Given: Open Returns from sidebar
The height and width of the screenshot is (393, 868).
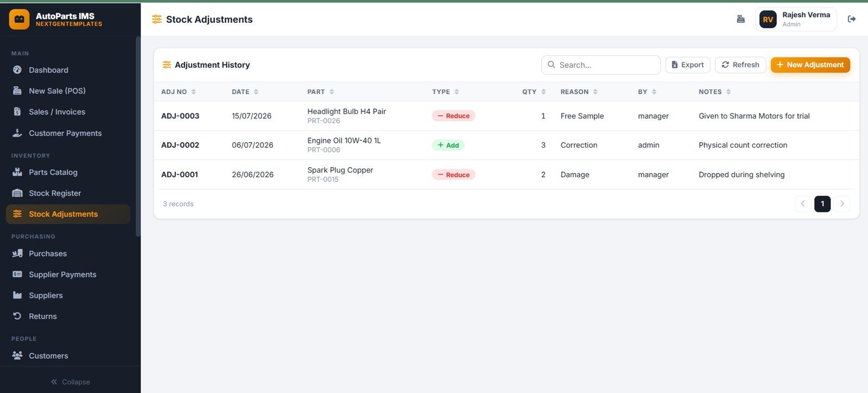Looking at the screenshot, I should pos(68,316).
